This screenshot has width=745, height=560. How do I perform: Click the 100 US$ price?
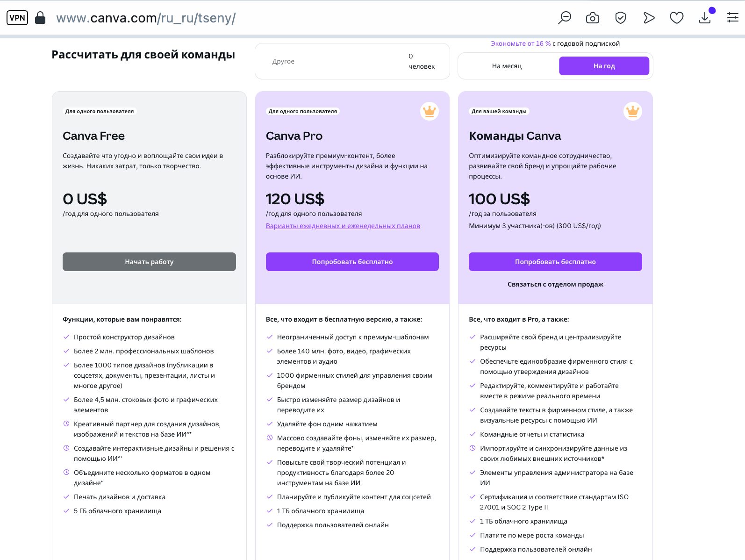[499, 199]
